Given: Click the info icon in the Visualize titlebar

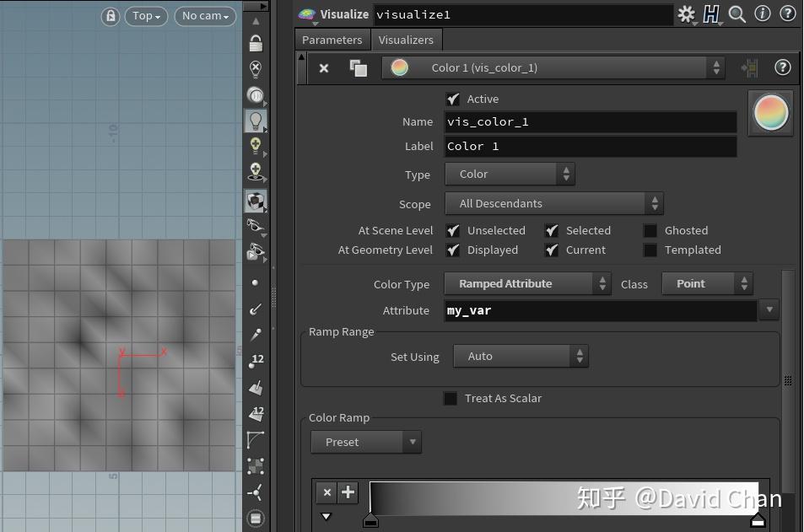Looking at the screenshot, I should tap(763, 14).
